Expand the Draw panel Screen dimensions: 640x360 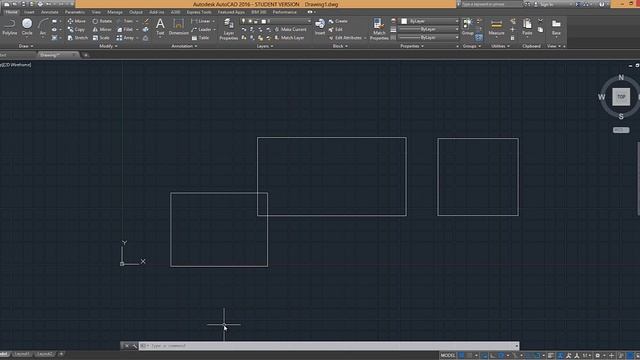coord(26,46)
